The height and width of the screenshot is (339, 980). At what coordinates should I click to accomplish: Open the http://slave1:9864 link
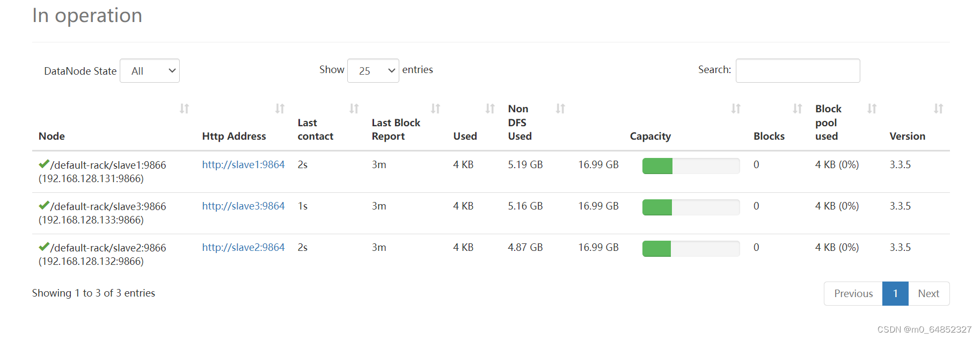[243, 165]
